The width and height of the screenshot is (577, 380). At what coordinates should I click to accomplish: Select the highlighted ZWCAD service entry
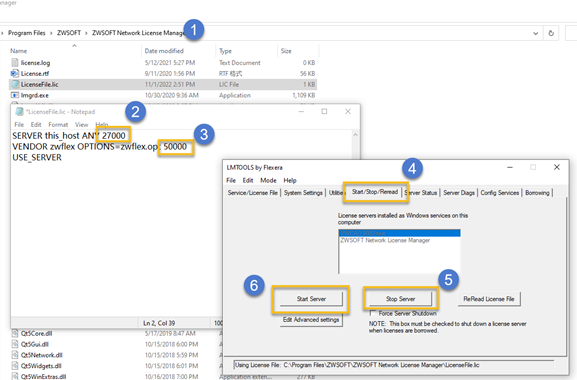tap(399, 233)
